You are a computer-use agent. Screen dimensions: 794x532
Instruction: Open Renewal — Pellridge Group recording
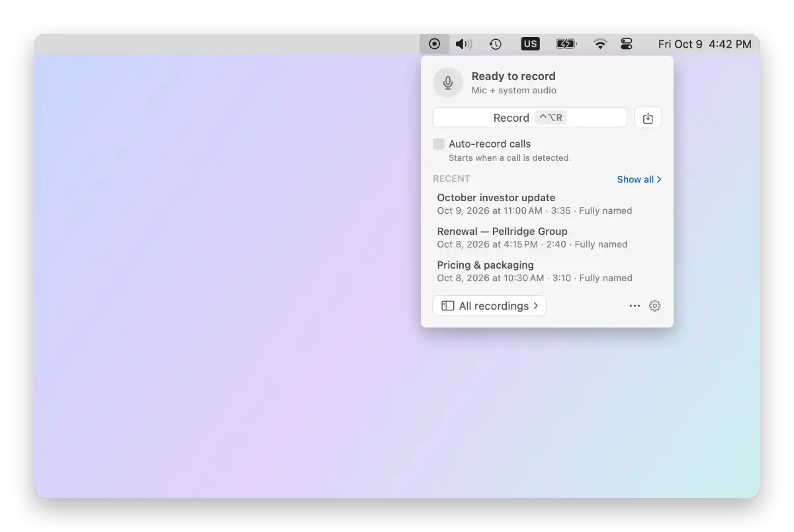coord(547,238)
